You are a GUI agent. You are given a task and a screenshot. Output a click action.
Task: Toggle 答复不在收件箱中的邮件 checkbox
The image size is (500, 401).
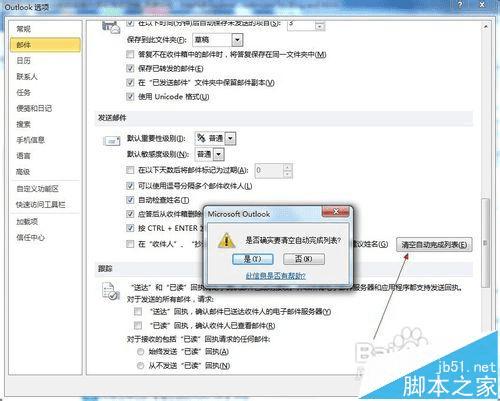130,54
